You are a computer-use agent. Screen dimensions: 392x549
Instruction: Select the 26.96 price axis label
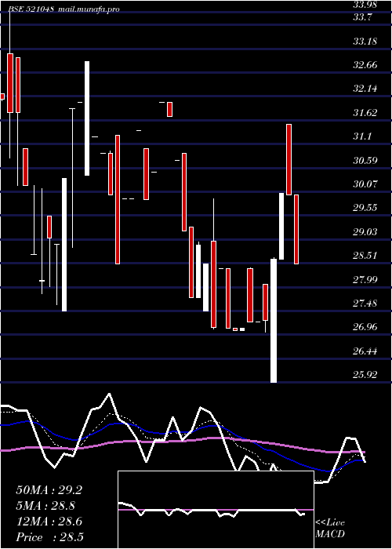point(365,327)
